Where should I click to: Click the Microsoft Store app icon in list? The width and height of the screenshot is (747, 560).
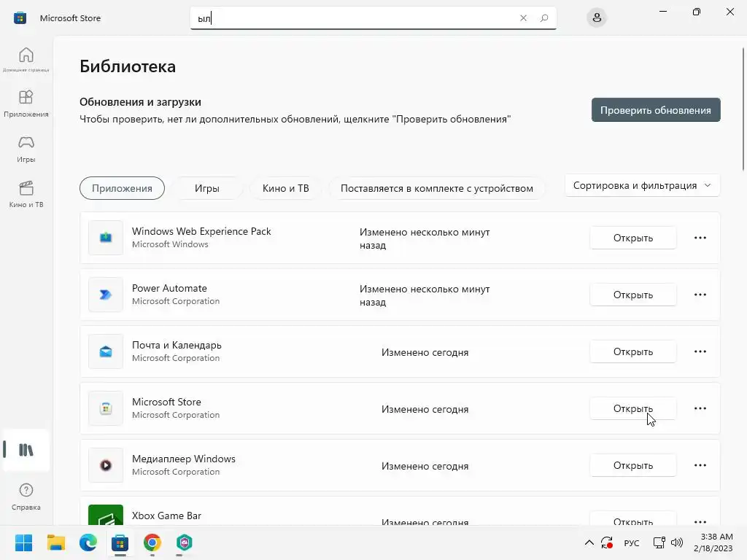(106, 408)
